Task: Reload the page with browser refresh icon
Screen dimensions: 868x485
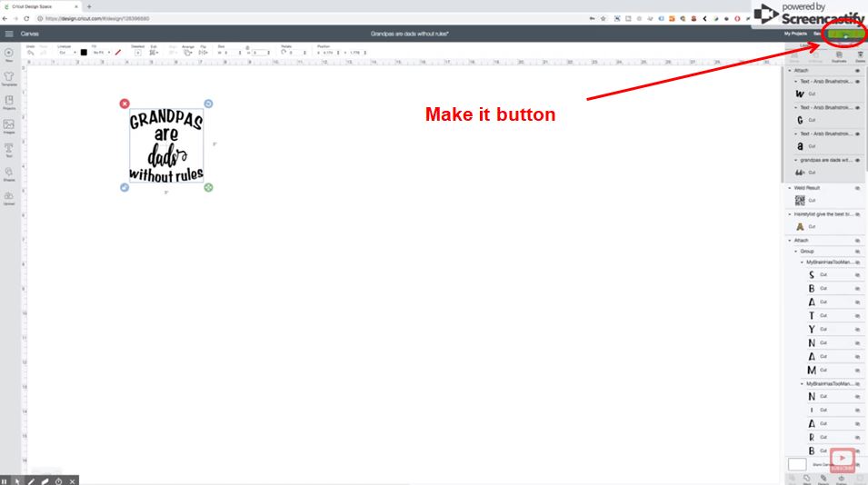Action: pos(26,18)
